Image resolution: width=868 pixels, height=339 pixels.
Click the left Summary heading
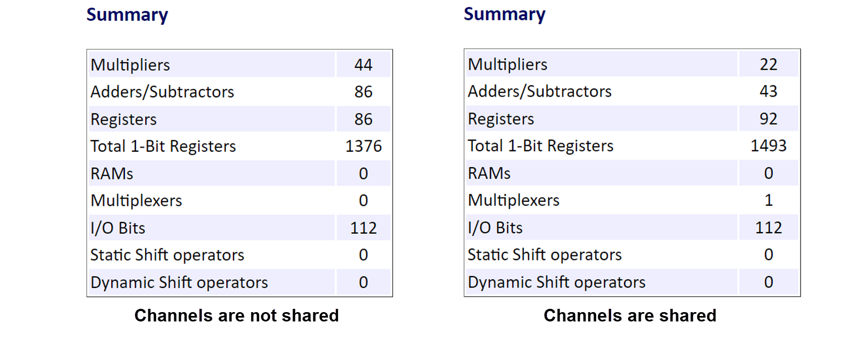127,15
